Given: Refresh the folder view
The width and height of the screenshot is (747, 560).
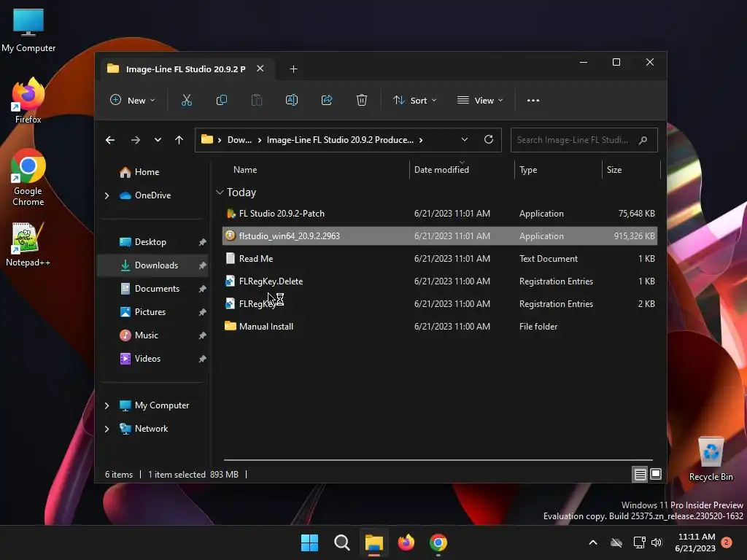Looking at the screenshot, I should coord(488,139).
